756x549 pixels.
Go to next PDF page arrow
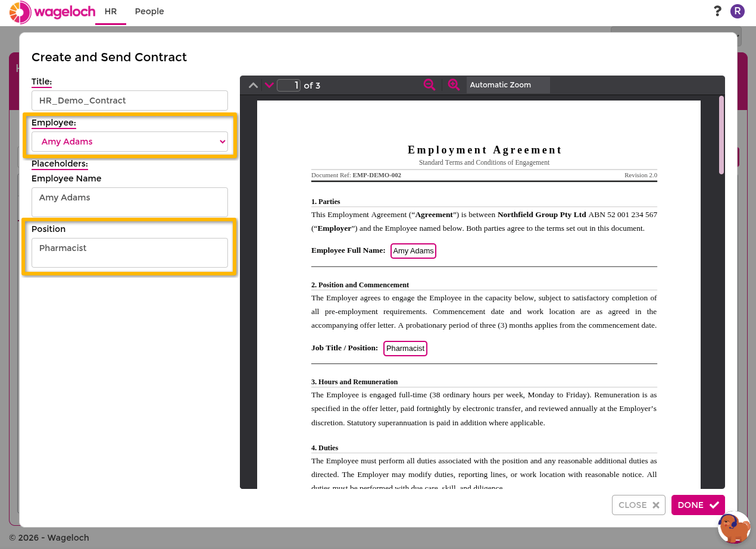coord(269,85)
